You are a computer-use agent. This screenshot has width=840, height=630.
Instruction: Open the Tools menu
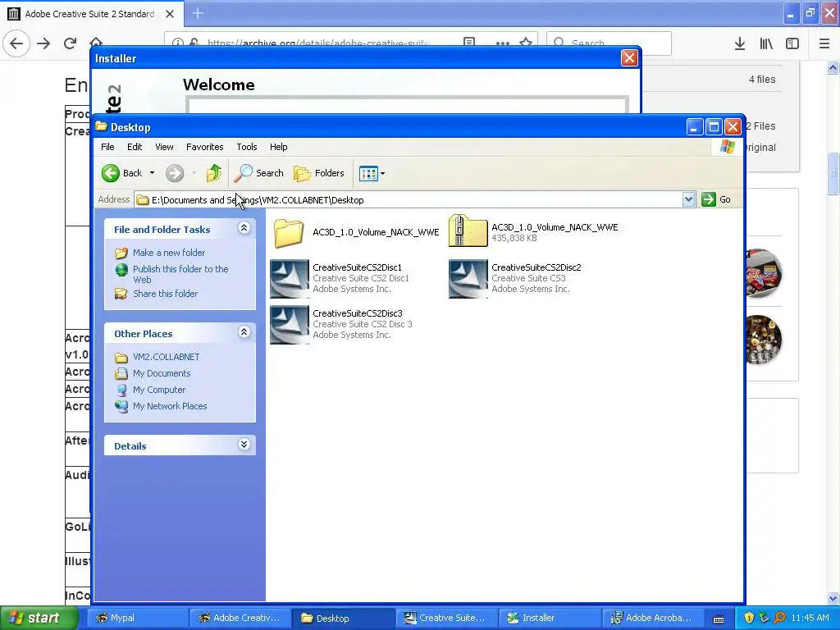pyautogui.click(x=246, y=147)
